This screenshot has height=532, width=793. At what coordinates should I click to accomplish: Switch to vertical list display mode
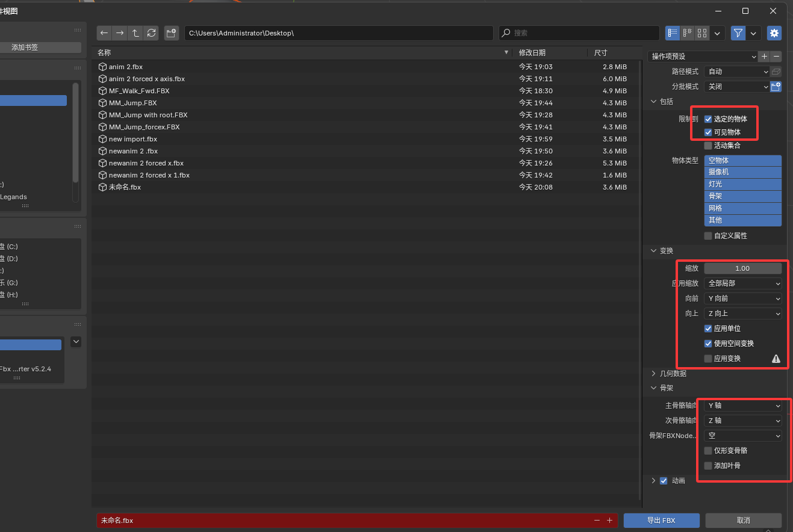click(673, 33)
